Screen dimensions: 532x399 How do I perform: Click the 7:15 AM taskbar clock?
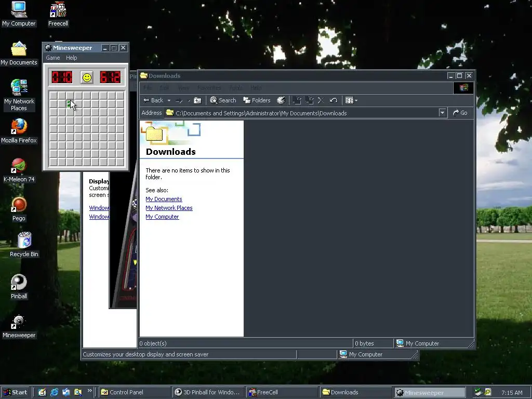coord(512,393)
